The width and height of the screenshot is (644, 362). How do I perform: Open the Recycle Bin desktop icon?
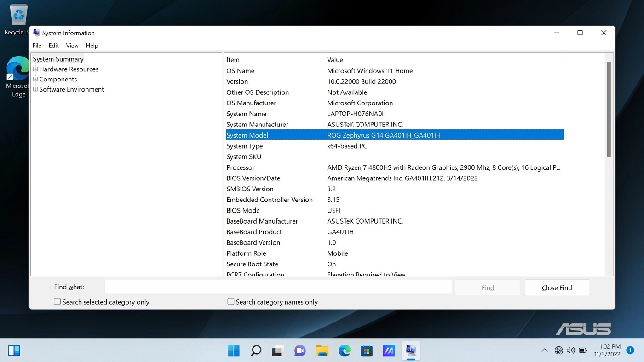tap(17, 20)
